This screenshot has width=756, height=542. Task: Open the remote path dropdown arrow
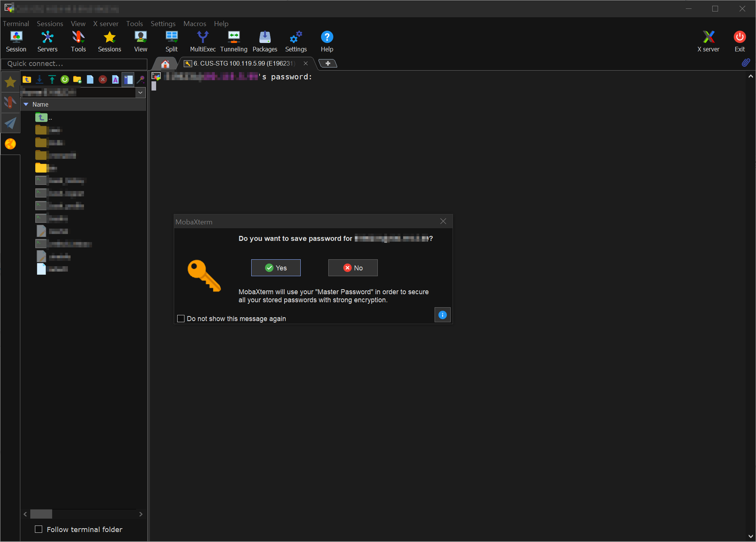[140, 92]
